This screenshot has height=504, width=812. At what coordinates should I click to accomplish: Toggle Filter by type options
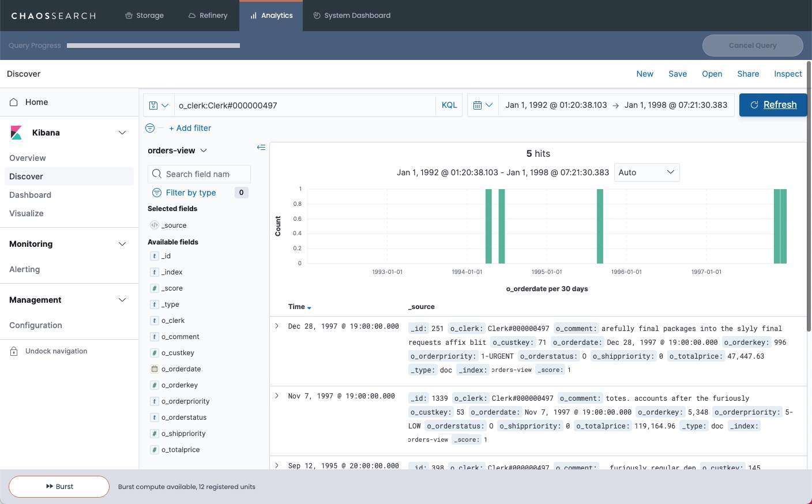click(x=190, y=193)
